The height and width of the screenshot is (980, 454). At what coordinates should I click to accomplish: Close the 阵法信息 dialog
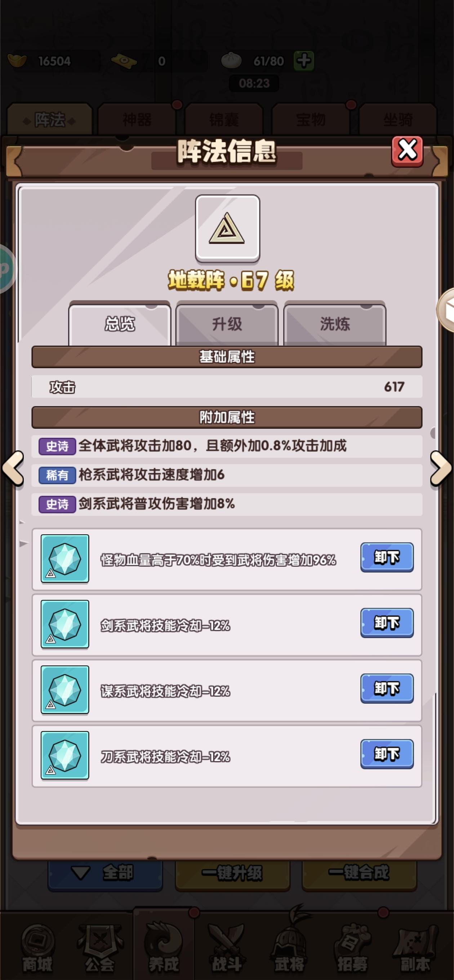[407, 151]
